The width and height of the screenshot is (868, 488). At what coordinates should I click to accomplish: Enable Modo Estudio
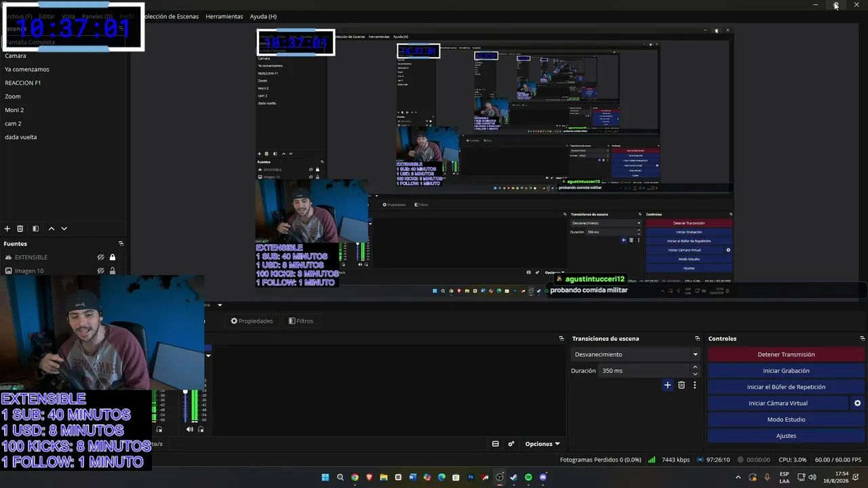pyautogui.click(x=786, y=420)
